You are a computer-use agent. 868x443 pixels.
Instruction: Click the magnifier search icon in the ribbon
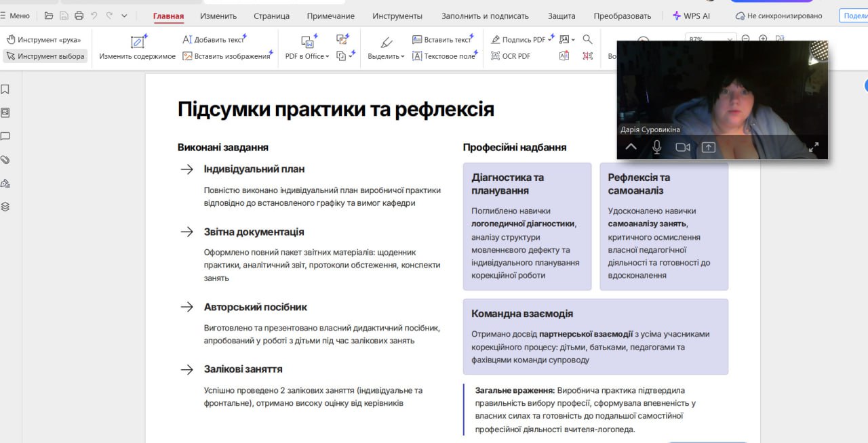pos(587,39)
